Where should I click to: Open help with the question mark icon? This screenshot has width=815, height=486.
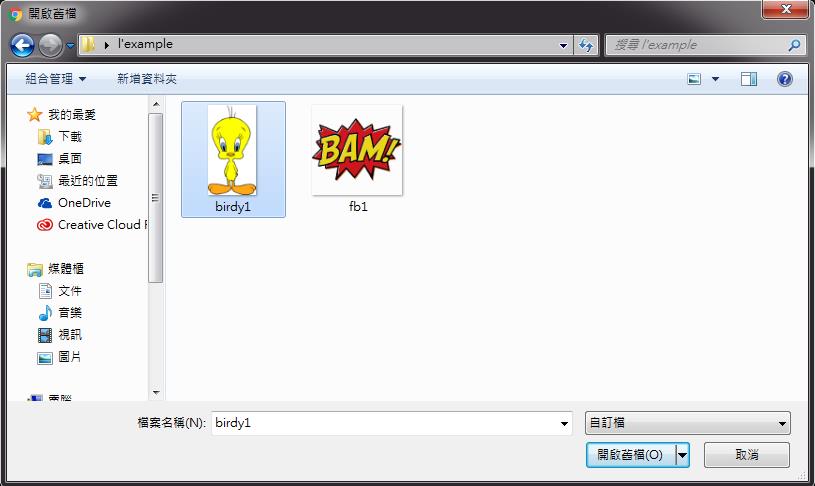pos(785,79)
